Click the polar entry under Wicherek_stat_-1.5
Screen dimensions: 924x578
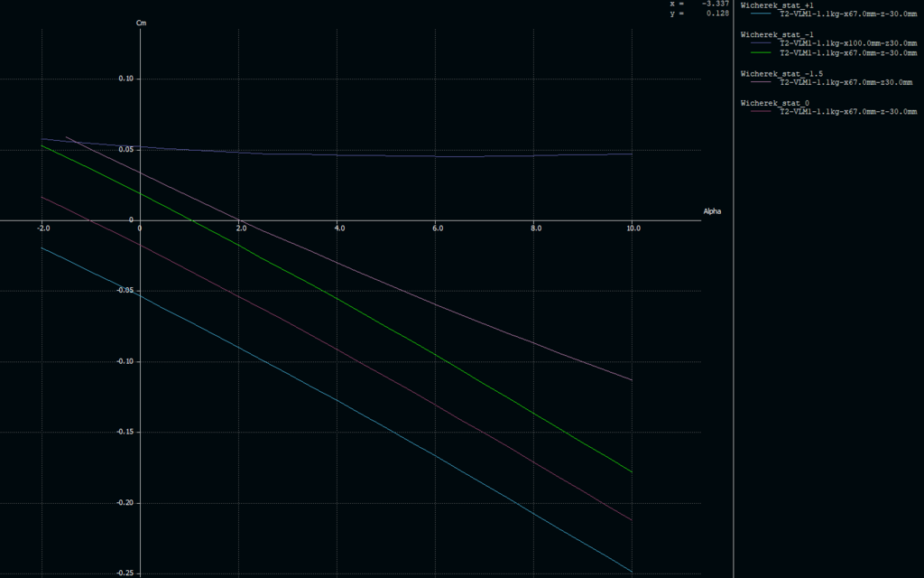845,82
